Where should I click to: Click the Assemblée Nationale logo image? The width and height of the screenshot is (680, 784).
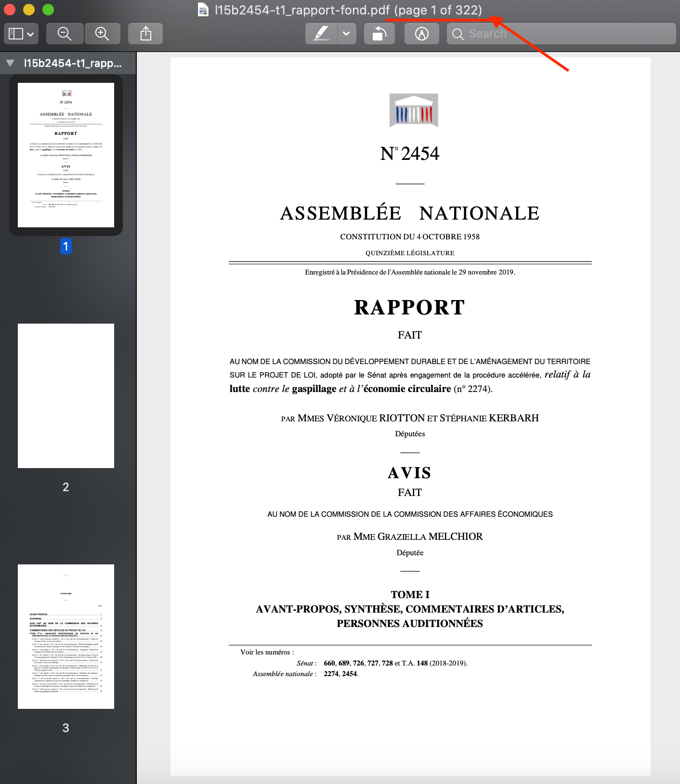414,110
